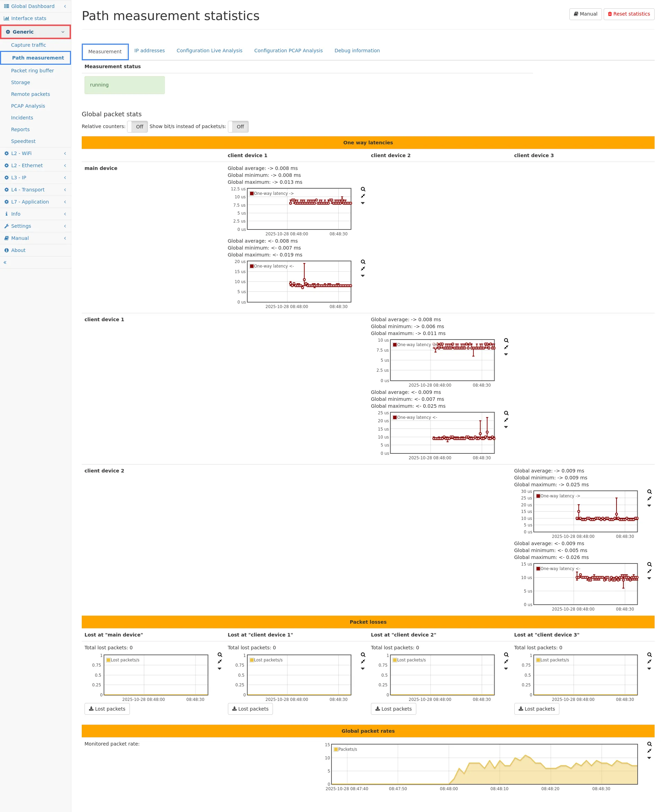Click the Packets/s legend color swatch

pyautogui.click(x=336, y=749)
